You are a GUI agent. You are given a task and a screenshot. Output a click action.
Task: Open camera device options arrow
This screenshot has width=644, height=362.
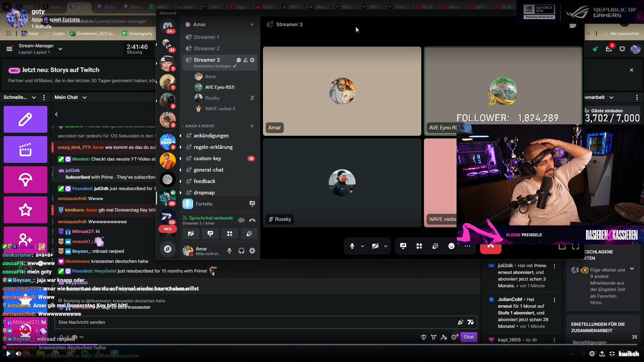(x=385, y=246)
